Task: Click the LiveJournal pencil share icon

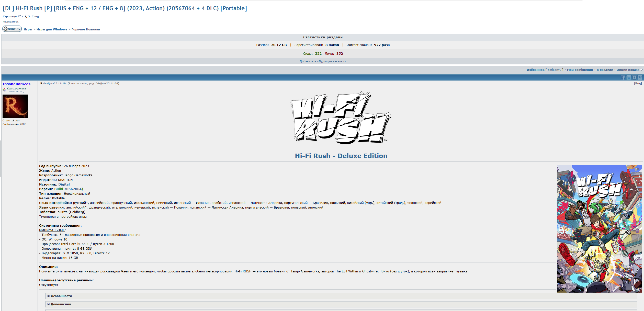Action: [640, 77]
